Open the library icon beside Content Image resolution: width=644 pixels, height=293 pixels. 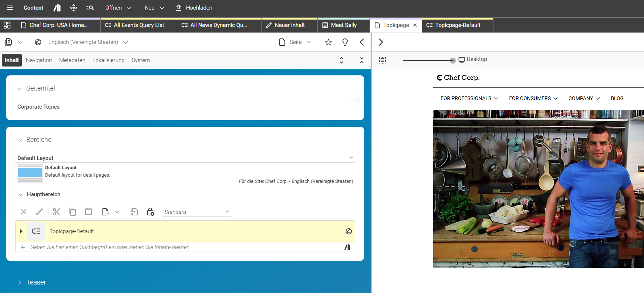pyautogui.click(x=57, y=8)
